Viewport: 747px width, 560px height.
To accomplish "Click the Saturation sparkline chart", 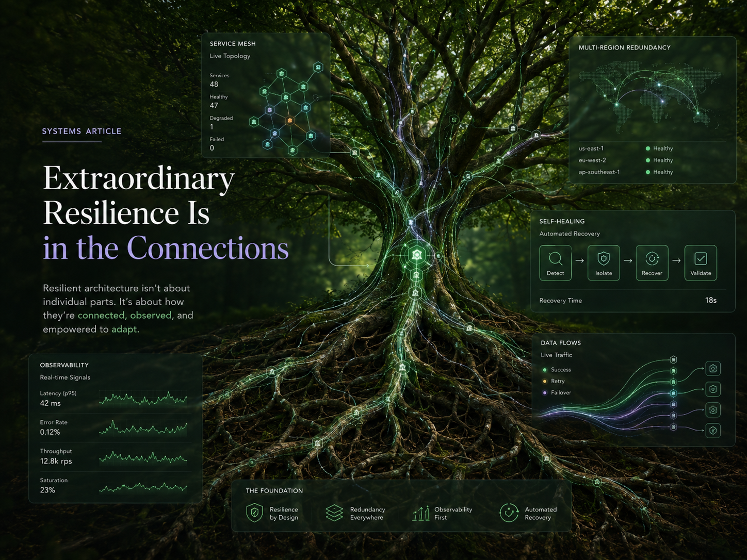I will [x=143, y=487].
